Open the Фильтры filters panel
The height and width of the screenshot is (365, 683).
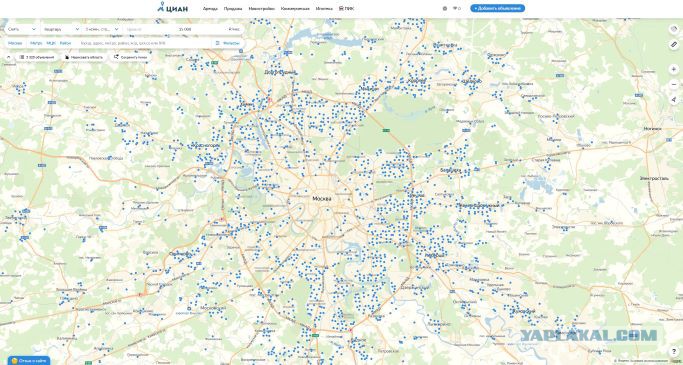tap(228, 43)
